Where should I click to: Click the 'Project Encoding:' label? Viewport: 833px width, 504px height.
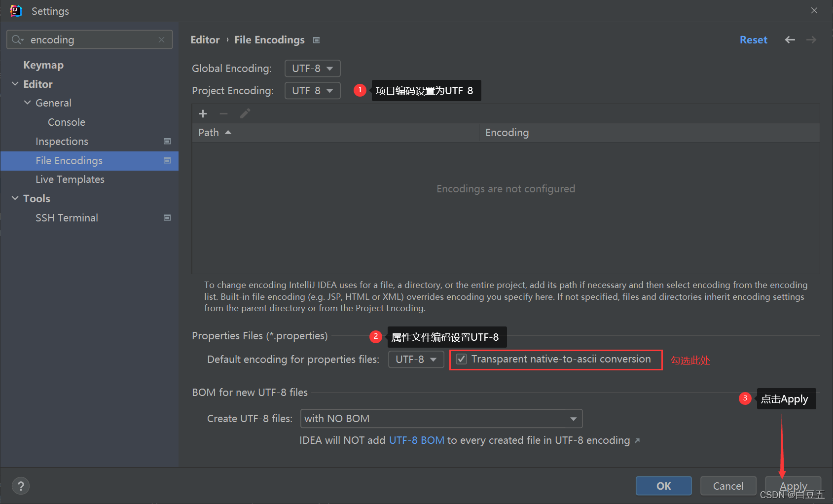click(x=233, y=91)
